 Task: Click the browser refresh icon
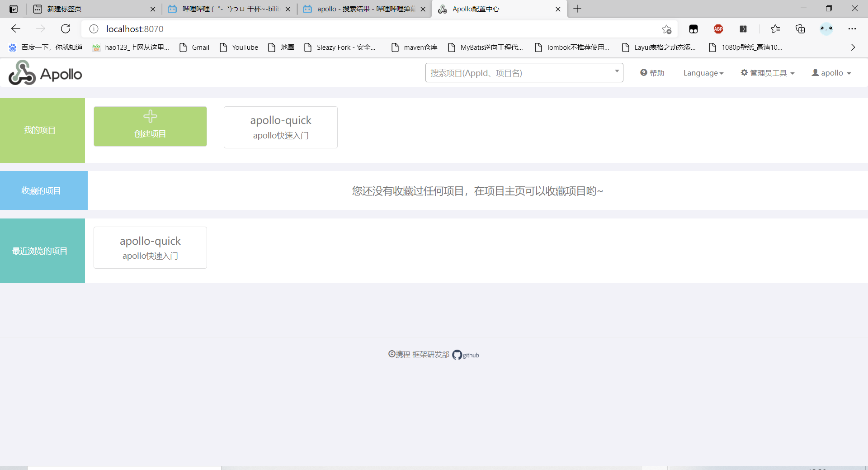65,28
